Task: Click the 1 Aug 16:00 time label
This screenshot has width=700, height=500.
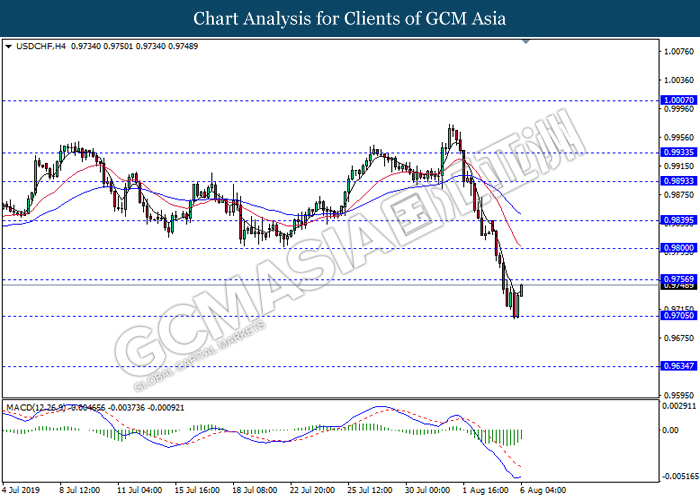Action: click(x=485, y=490)
